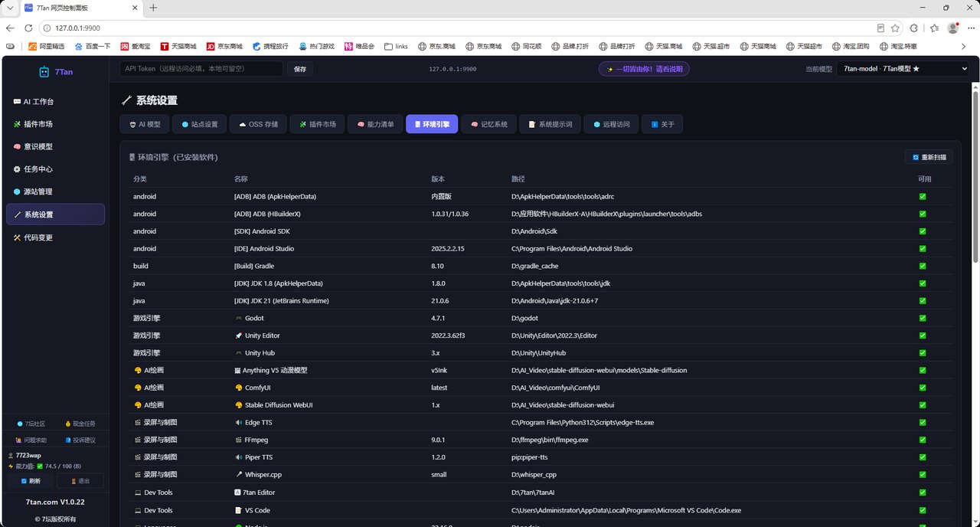Open 源站管理 in the sidebar
980x527 pixels.
[55, 191]
